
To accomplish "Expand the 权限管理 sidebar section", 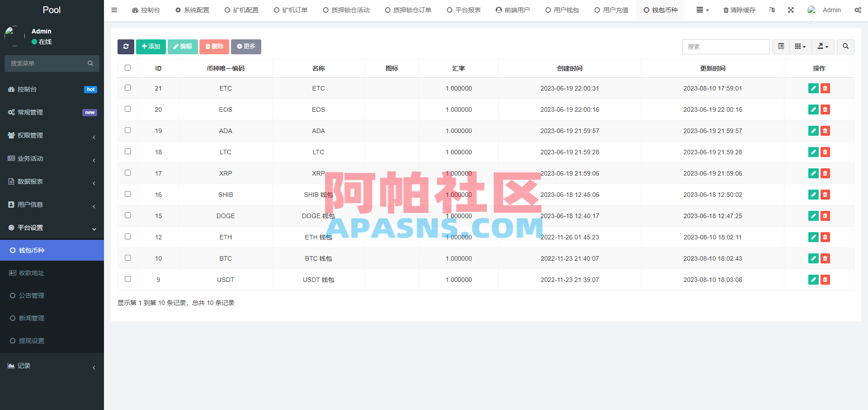I will pos(52,135).
